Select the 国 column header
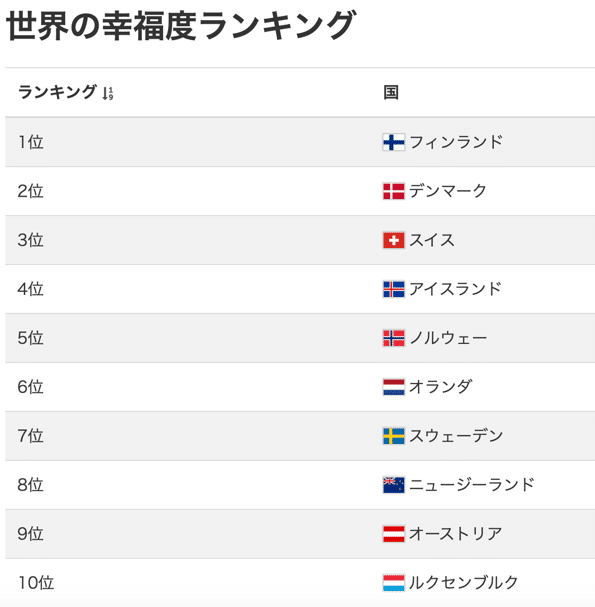 391,93
